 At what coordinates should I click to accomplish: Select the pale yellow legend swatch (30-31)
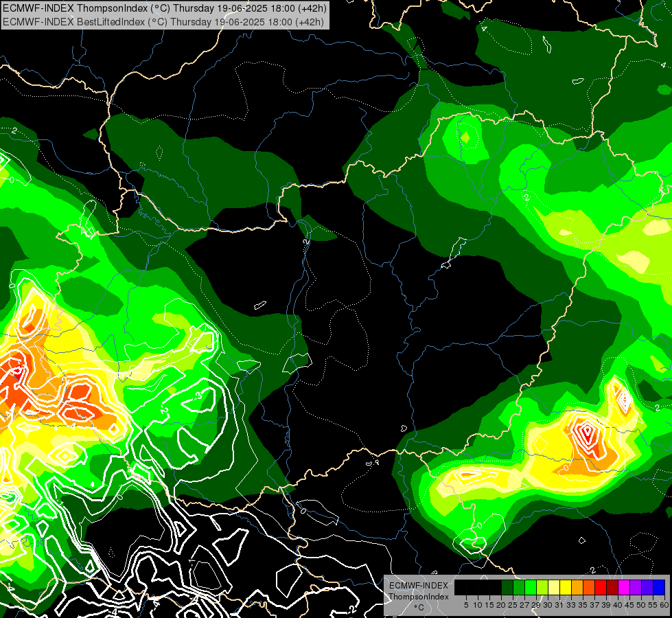click(x=554, y=587)
